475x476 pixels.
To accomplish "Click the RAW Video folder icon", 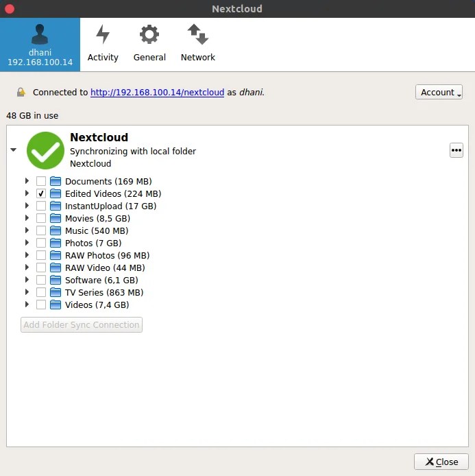I will (x=56, y=267).
